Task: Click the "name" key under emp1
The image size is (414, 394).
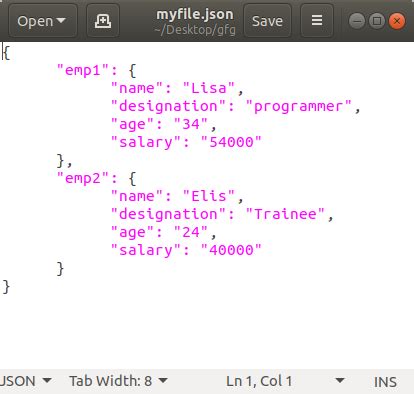Action: coord(137,88)
